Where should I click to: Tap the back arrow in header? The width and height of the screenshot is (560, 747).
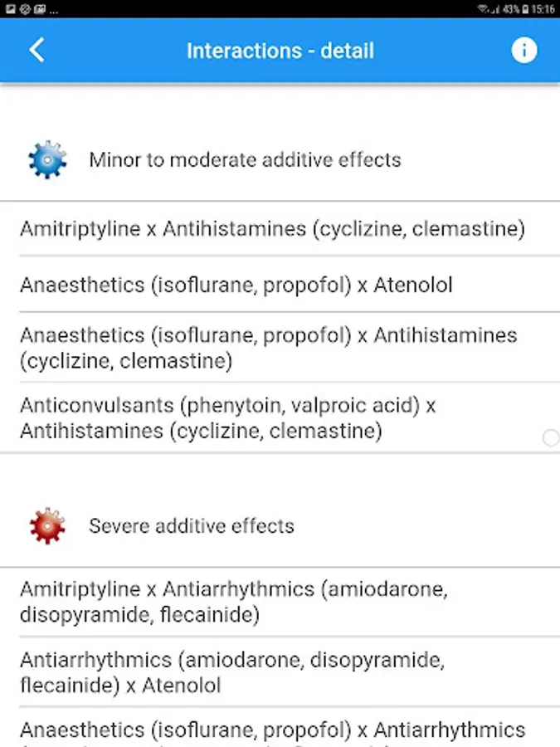37,51
